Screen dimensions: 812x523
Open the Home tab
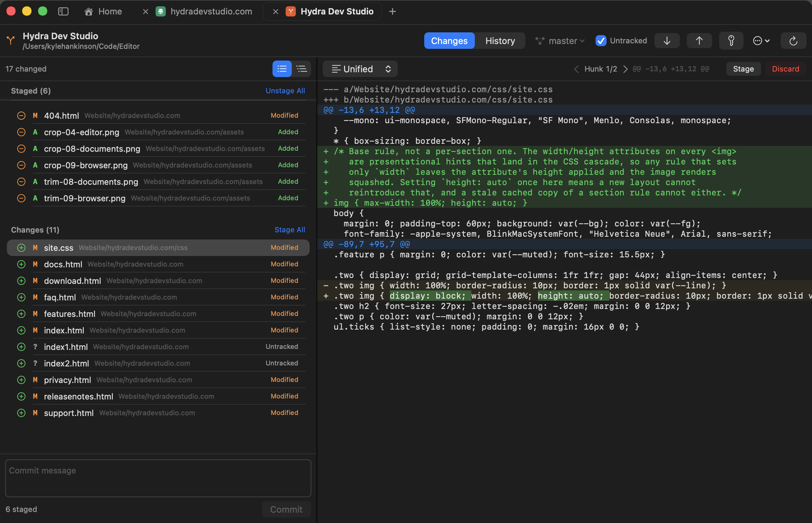[103, 12]
